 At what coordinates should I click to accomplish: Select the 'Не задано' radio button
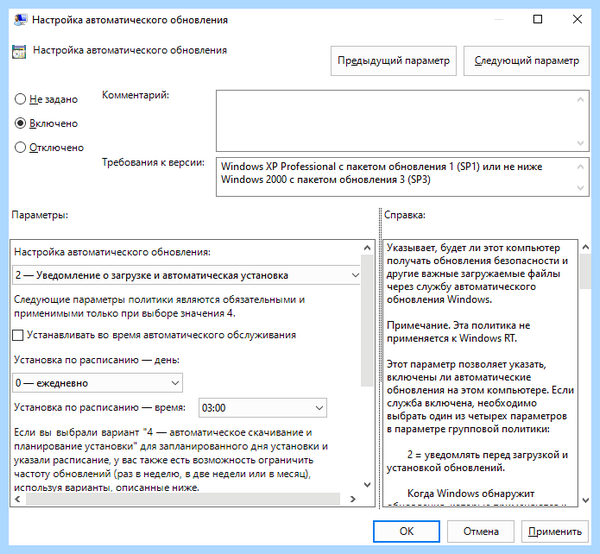[20, 99]
